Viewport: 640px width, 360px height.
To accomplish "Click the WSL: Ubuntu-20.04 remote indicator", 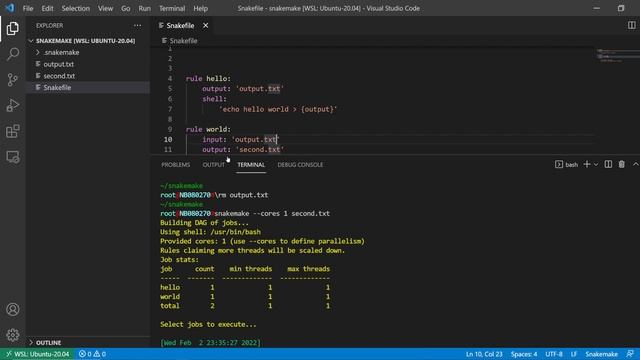I will tap(38, 354).
